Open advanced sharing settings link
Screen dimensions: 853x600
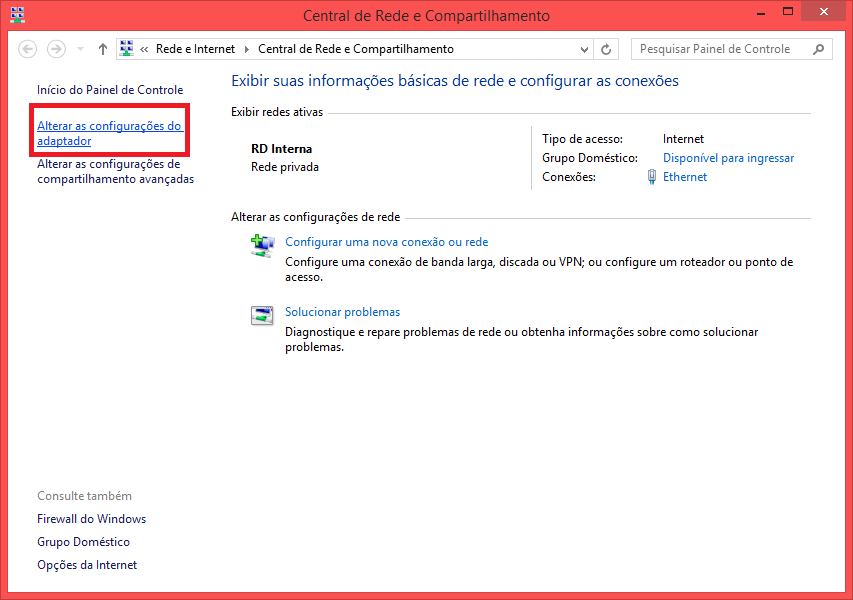(x=115, y=172)
